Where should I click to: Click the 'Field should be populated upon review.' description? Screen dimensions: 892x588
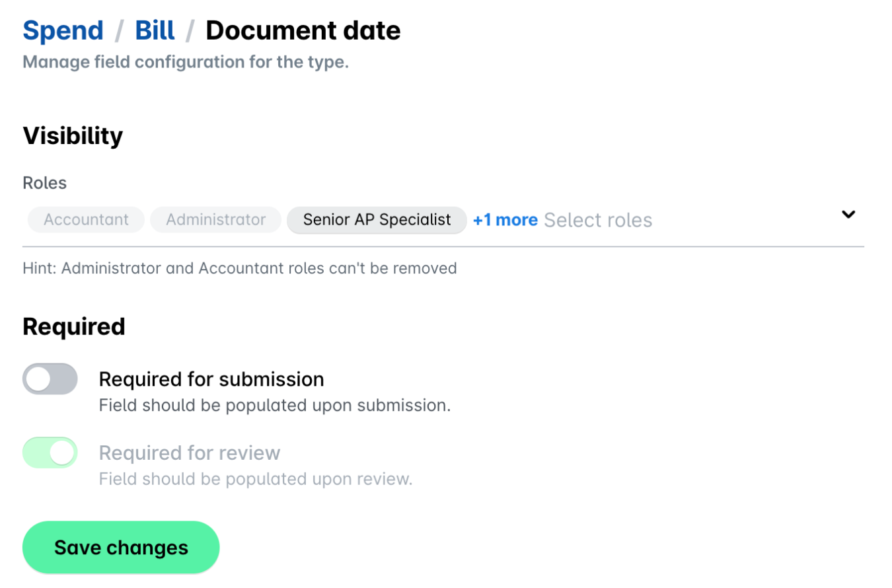(256, 478)
